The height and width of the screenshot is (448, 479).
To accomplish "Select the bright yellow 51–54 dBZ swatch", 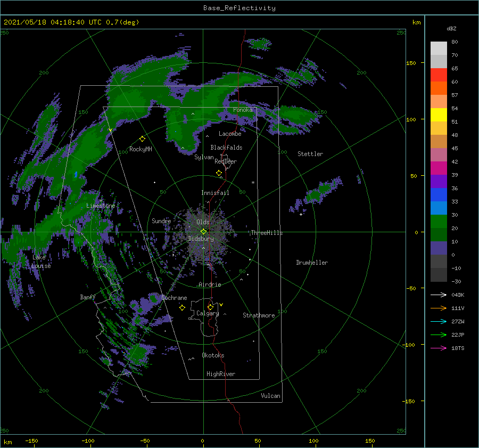I will coord(439,115).
